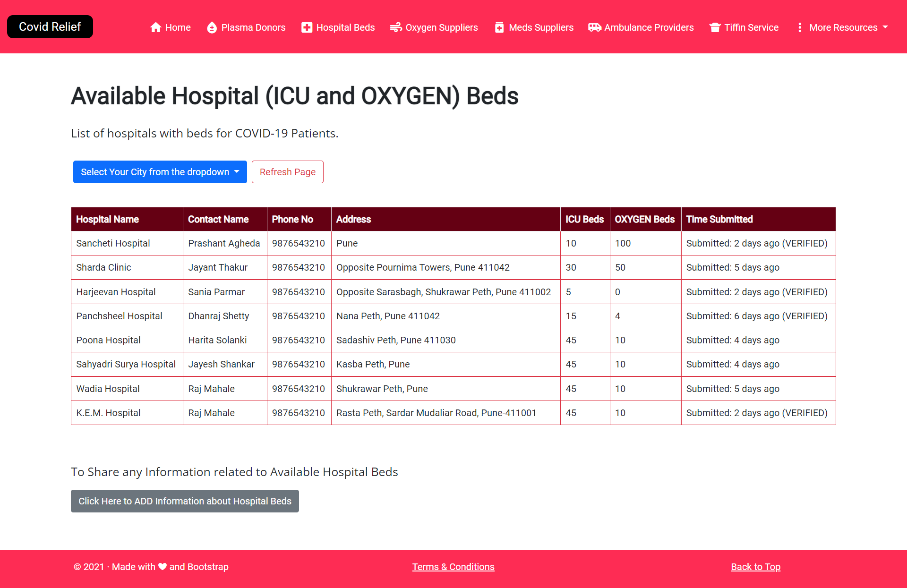The image size is (907, 588).
Task: Click ADD Information about Hospital Beds button
Action: click(x=185, y=501)
